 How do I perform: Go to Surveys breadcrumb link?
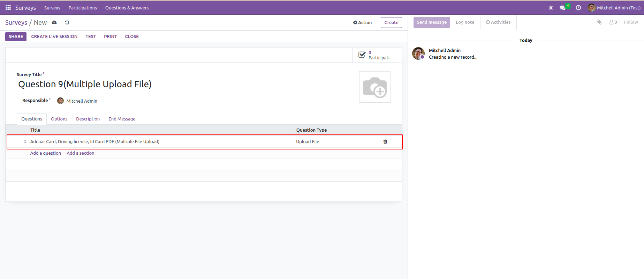(16, 22)
